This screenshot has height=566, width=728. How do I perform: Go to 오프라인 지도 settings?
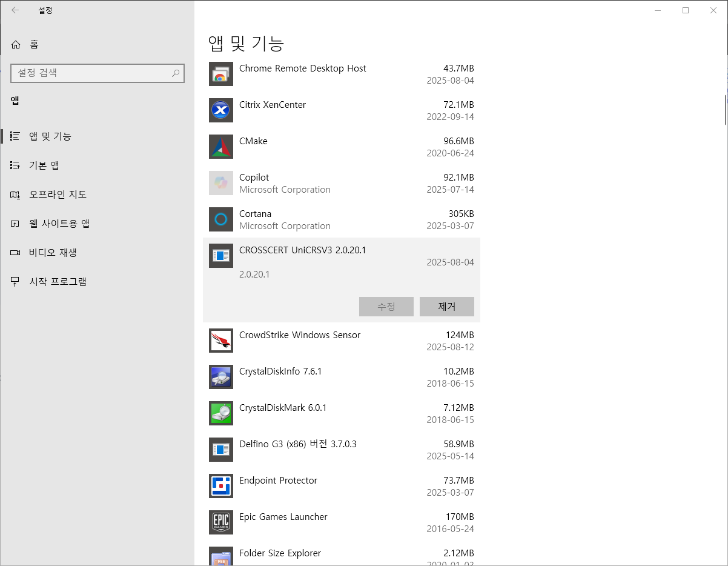[x=97, y=195]
